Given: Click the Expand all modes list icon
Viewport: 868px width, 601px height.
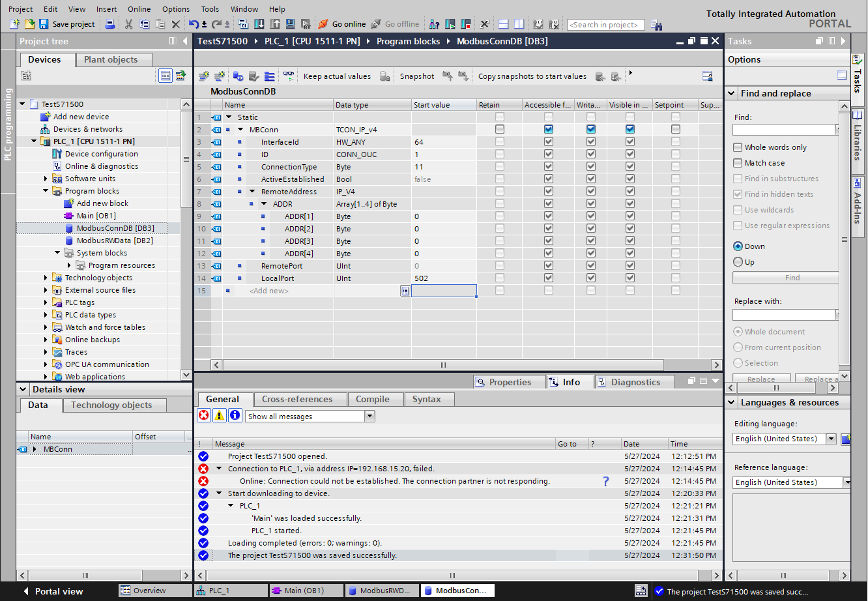Looking at the screenshot, I should (x=269, y=76).
